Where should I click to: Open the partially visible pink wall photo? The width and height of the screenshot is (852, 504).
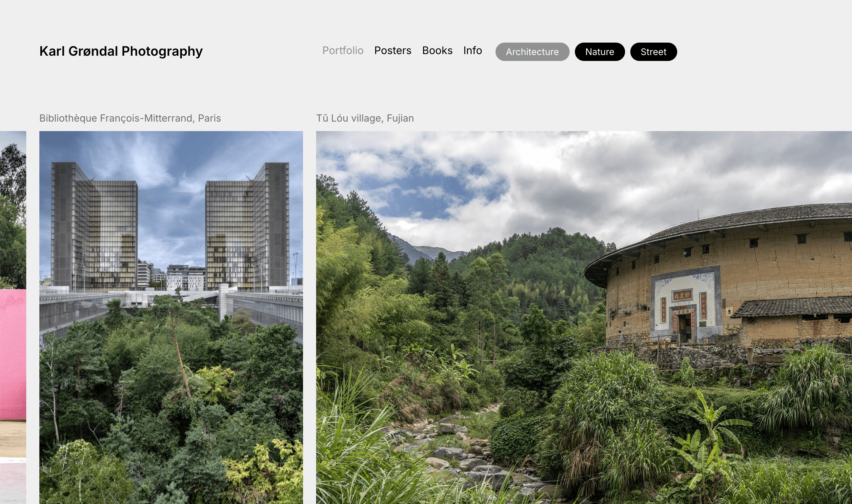13,318
